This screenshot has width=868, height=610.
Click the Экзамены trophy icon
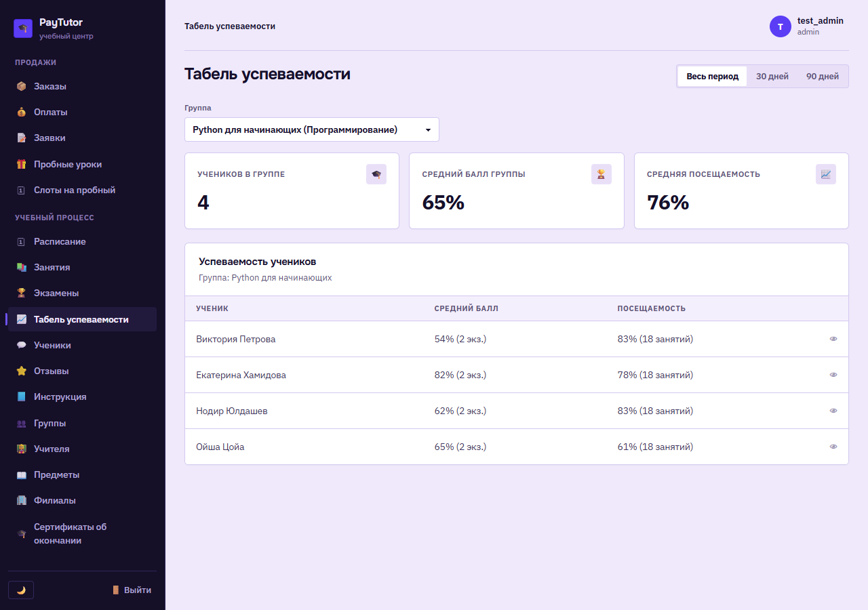pyautogui.click(x=22, y=293)
